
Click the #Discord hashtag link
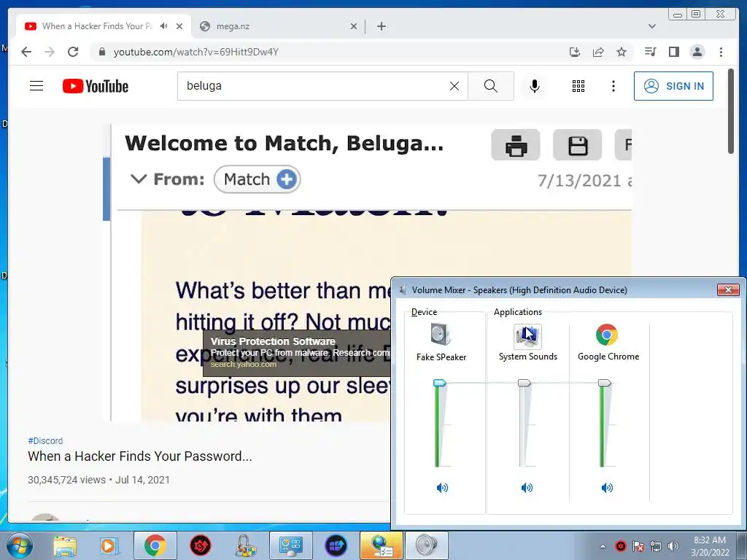[45, 441]
